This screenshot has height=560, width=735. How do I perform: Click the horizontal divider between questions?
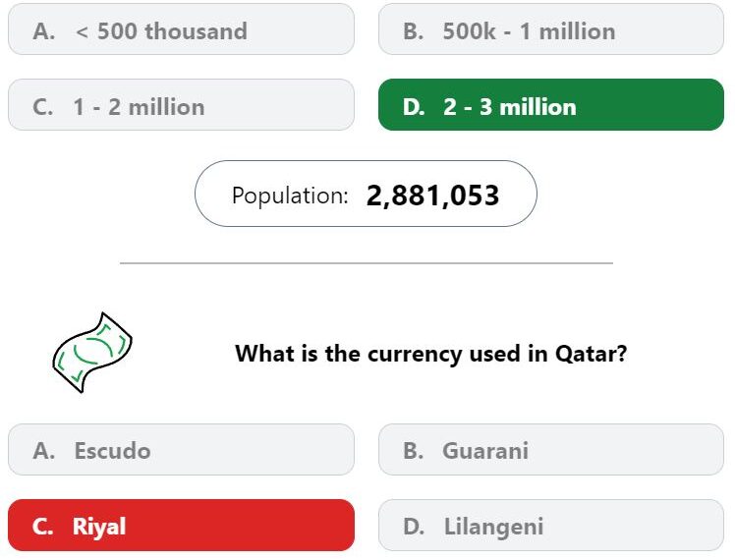point(367,263)
